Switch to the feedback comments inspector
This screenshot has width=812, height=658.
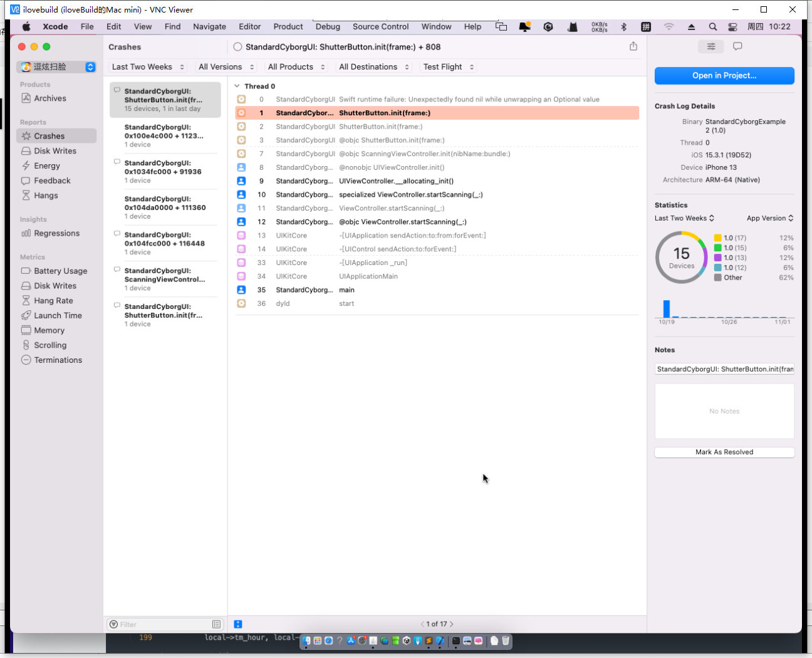click(737, 46)
